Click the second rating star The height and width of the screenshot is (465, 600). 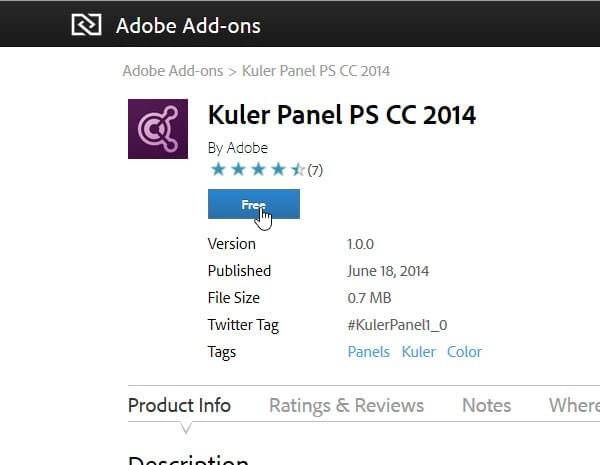click(238, 169)
